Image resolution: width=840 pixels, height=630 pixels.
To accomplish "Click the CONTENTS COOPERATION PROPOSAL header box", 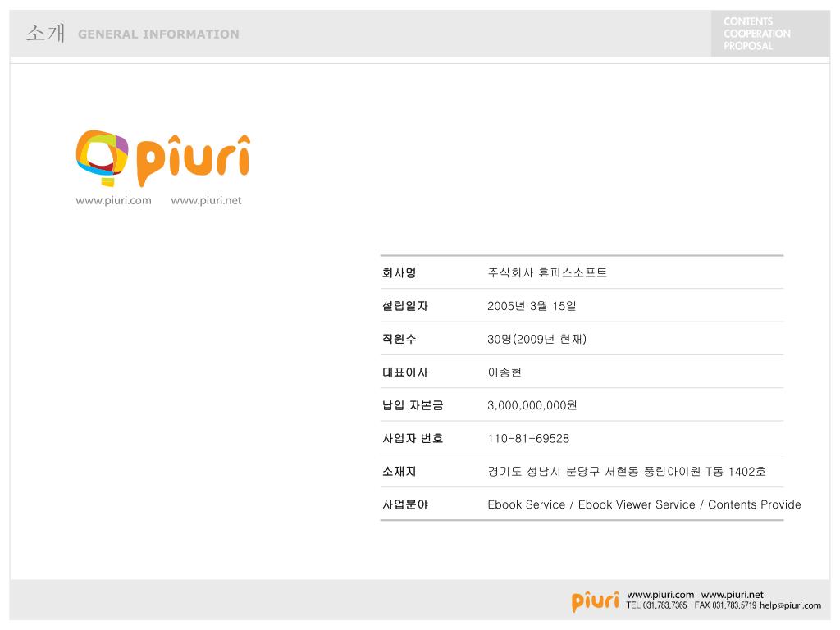I will point(770,33).
